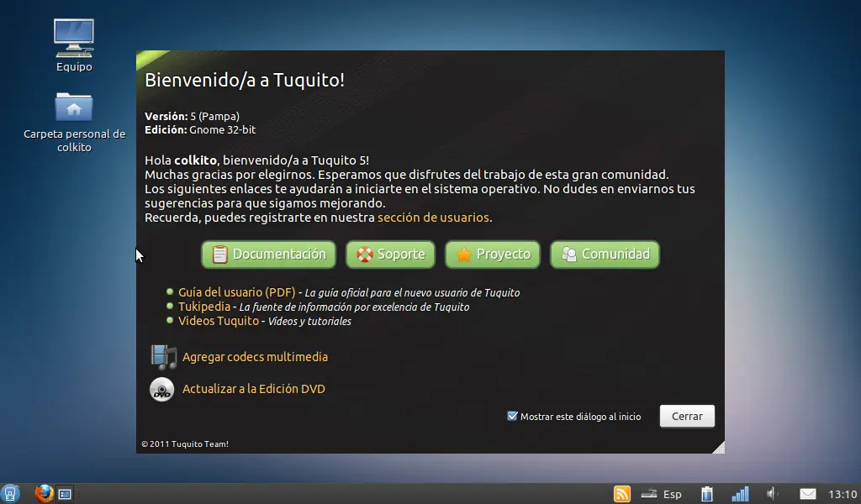Screen dimensions: 861x504
Task: Open Guía del usuario (PDF) link
Action: (236, 292)
